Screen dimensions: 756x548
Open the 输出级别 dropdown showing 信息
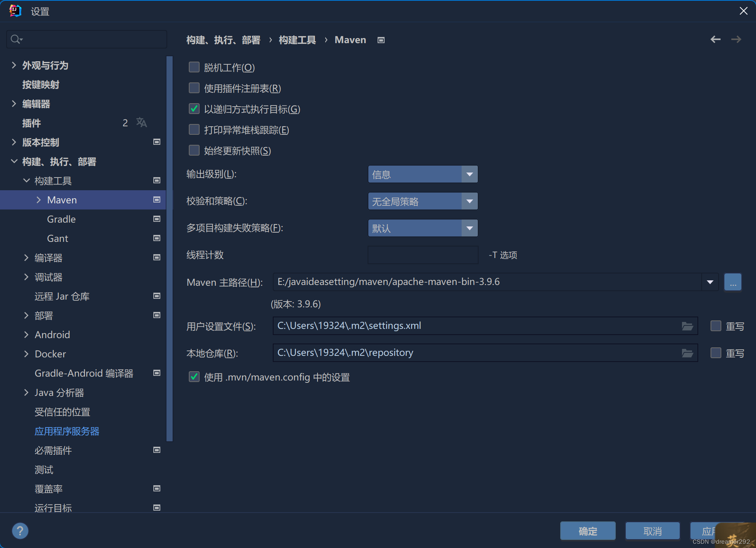tap(469, 174)
